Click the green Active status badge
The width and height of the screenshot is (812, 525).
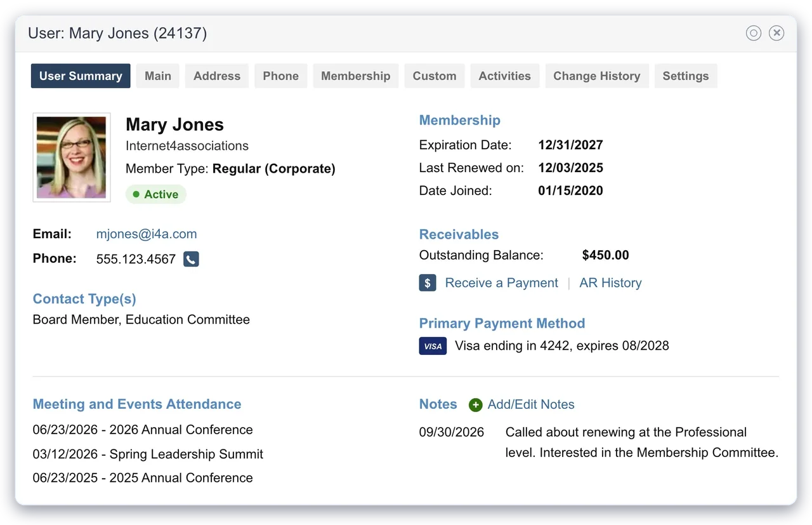(x=156, y=194)
